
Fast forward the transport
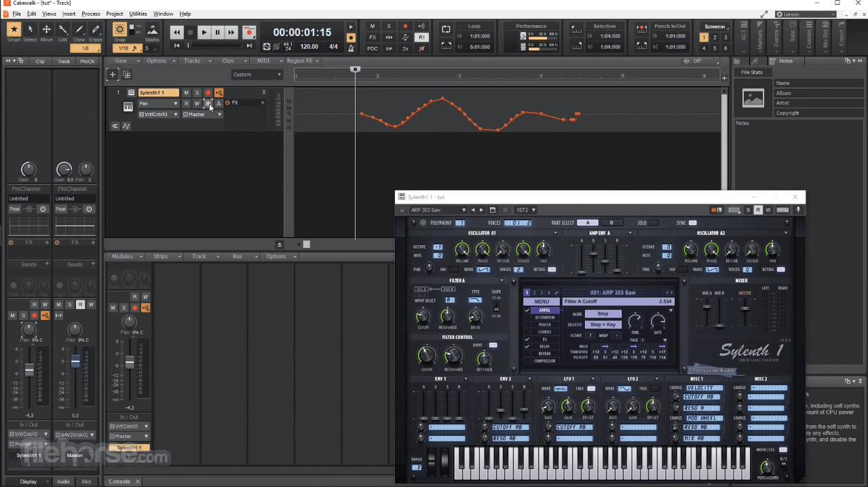(x=231, y=32)
